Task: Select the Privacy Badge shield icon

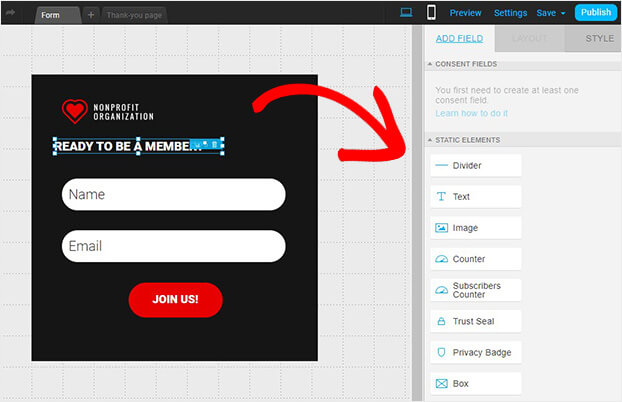Action: pos(441,352)
